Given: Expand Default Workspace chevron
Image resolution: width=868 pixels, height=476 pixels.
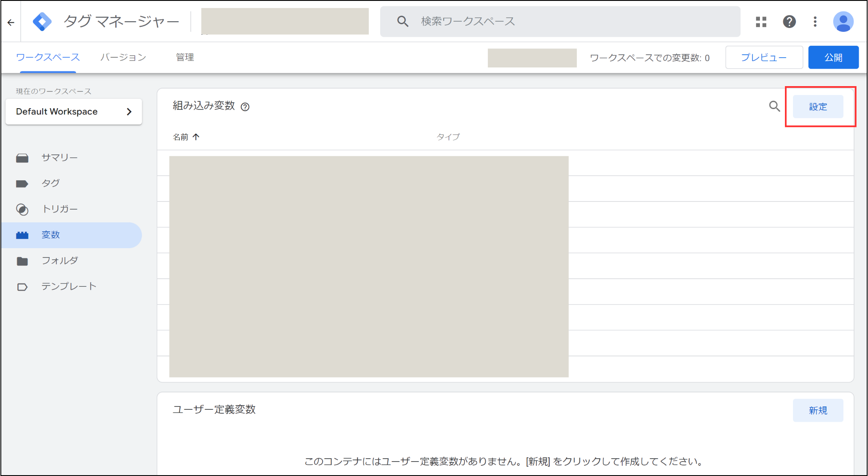Looking at the screenshot, I should [129, 112].
